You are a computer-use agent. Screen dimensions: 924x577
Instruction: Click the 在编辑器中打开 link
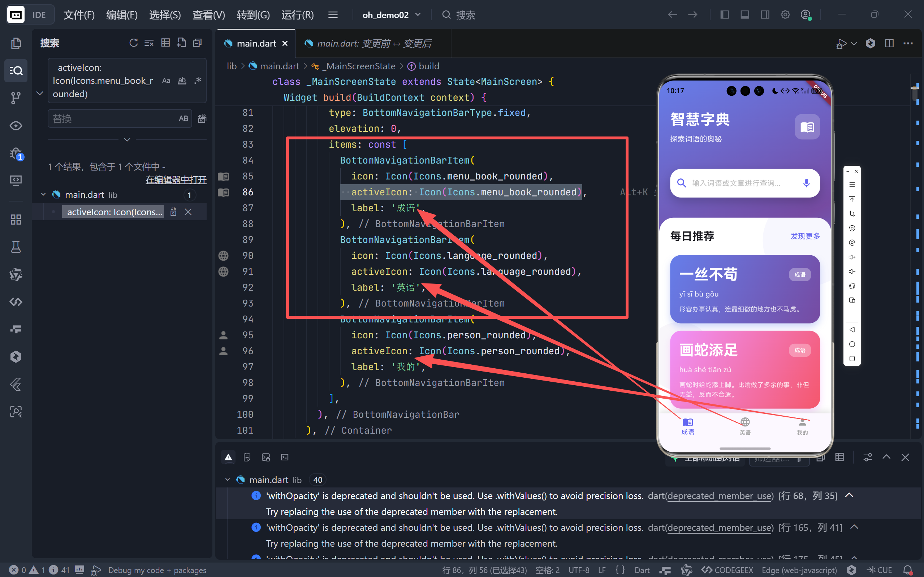(x=176, y=180)
